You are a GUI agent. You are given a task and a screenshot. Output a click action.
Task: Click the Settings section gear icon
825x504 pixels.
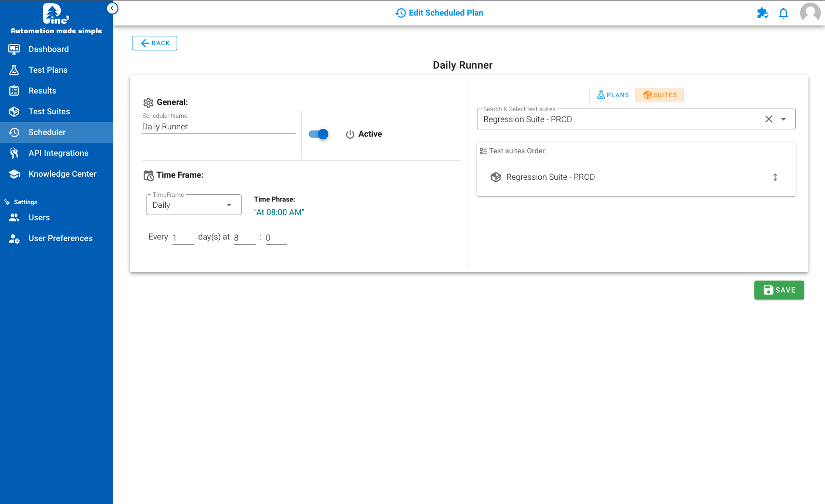pos(7,202)
